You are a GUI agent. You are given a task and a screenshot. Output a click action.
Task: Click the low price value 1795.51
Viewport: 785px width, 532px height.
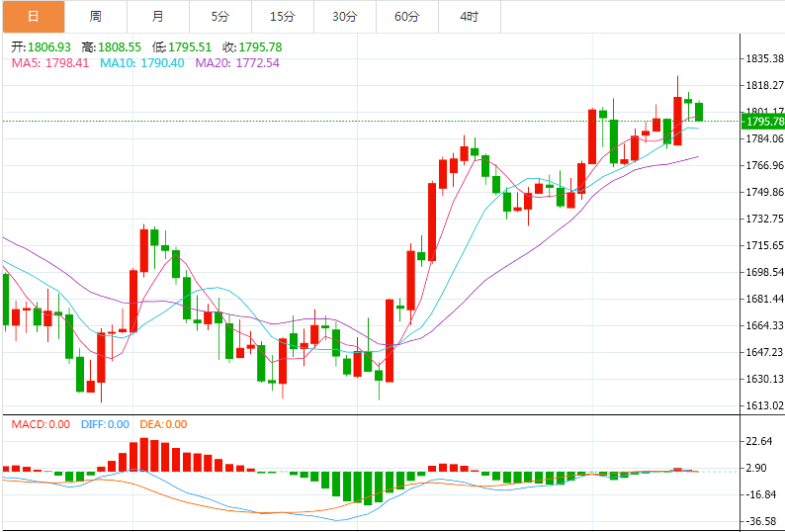coord(190,47)
